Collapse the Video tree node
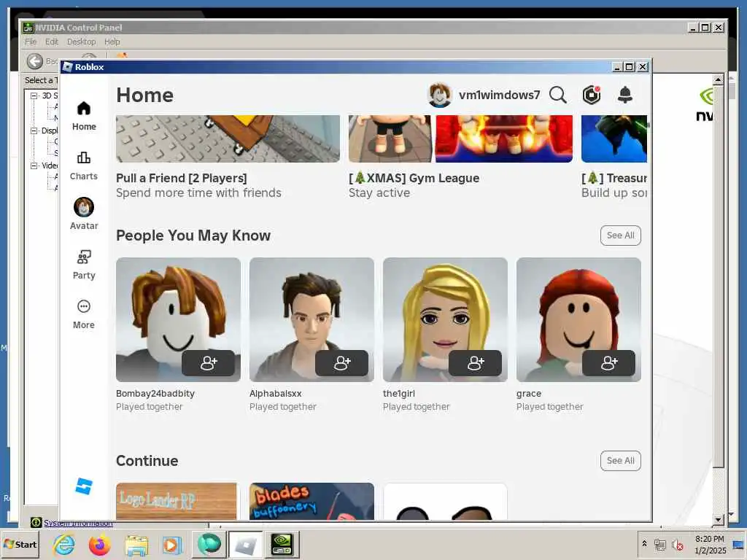The width and height of the screenshot is (747, 560). click(x=34, y=166)
